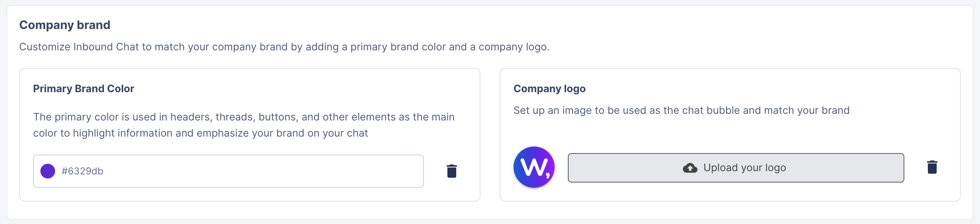Select the purple "W," logo bubble
Viewport: 980px width, 224px height.
tap(534, 167)
